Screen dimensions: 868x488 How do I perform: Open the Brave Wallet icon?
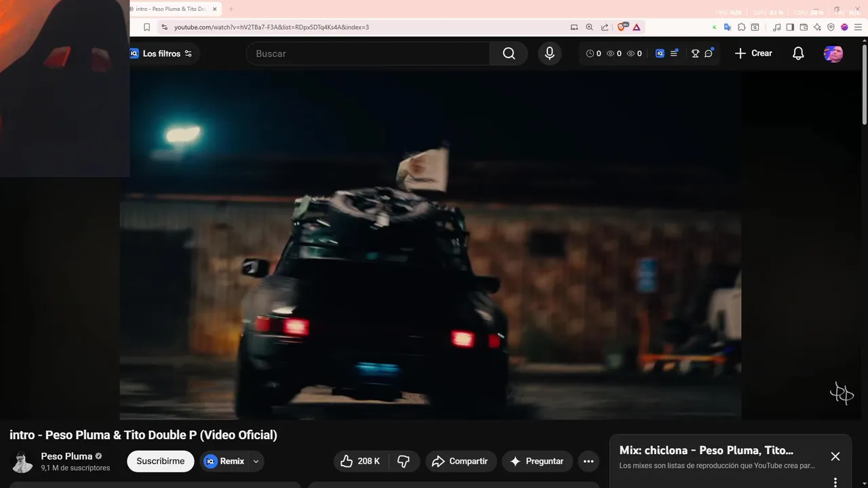click(x=804, y=27)
